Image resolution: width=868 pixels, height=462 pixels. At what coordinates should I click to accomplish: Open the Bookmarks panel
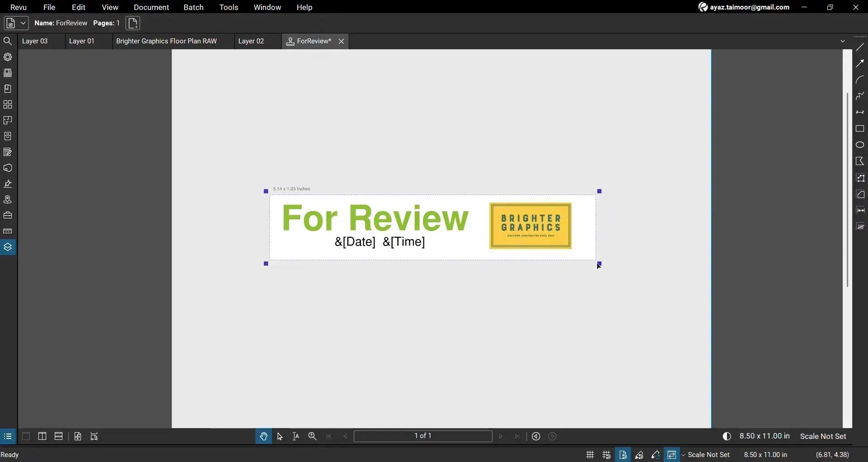coord(8,89)
